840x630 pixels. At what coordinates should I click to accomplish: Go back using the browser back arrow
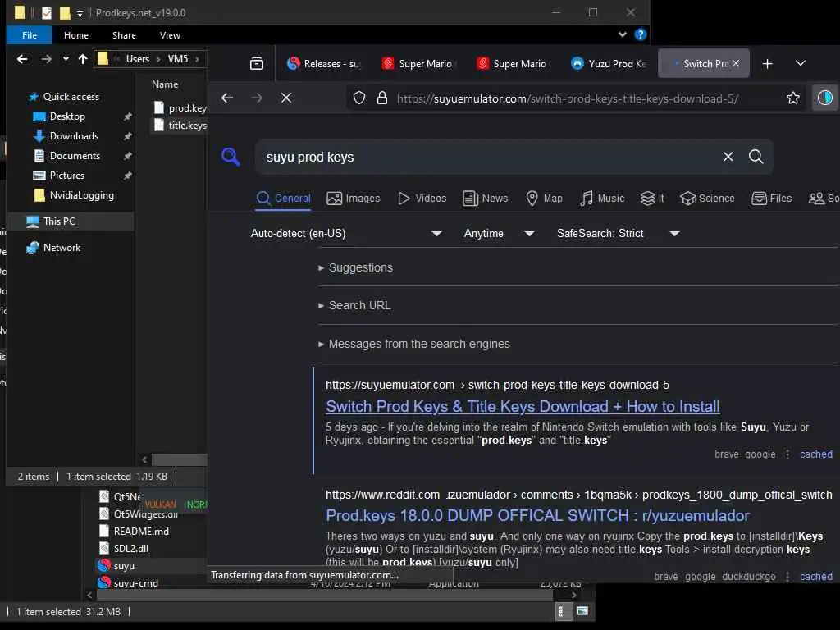pos(227,98)
